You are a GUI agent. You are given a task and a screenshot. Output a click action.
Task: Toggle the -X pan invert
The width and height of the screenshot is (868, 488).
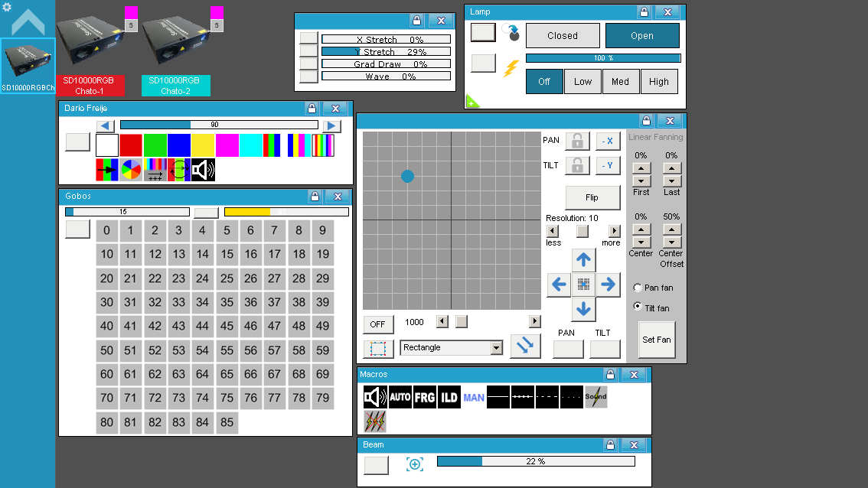[x=608, y=141]
